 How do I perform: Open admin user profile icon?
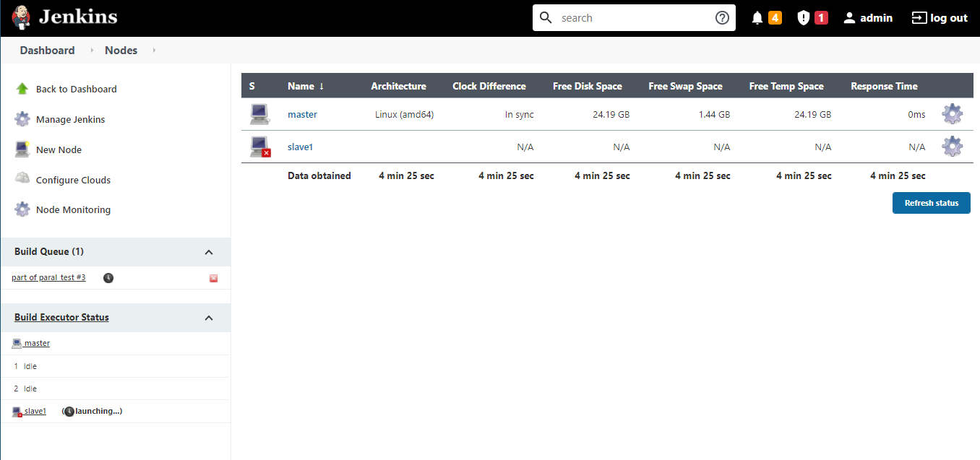coord(850,18)
